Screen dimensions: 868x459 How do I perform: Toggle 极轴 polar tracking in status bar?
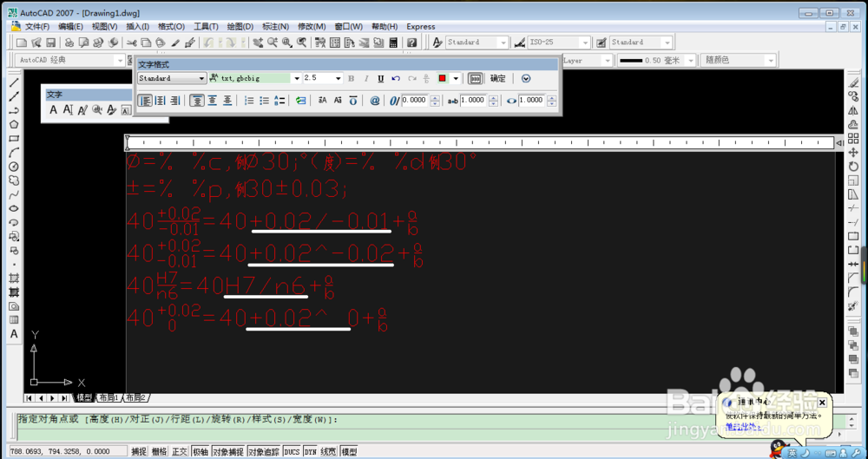point(200,452)
